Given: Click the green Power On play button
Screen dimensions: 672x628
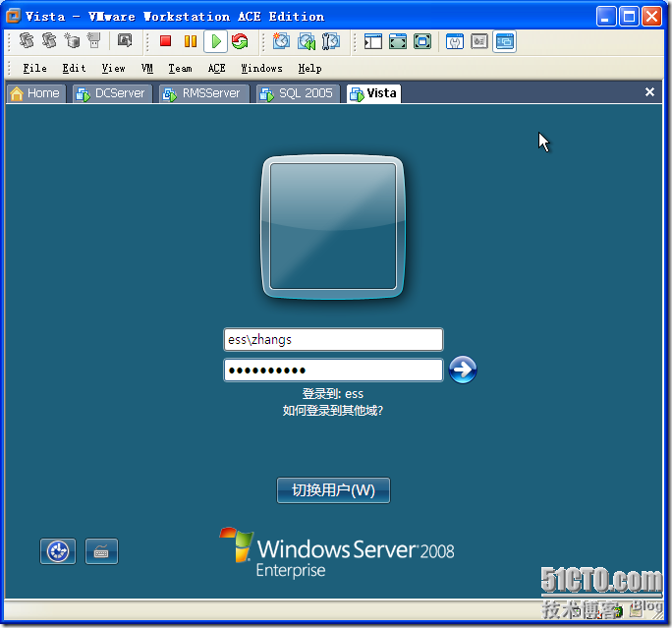Looking at the screenshot, I should (215, 41).
